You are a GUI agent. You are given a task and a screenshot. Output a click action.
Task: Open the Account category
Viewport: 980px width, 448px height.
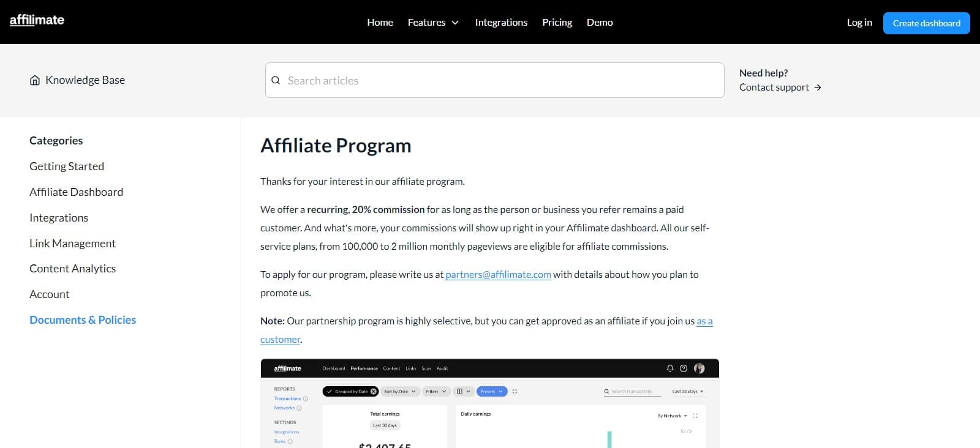click(x=50, y=294)
